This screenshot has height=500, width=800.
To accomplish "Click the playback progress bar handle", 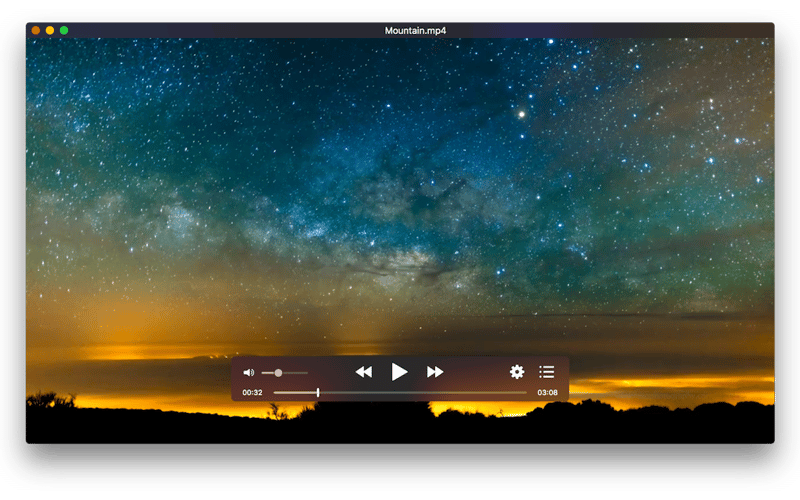I will [x=318, y=392].
